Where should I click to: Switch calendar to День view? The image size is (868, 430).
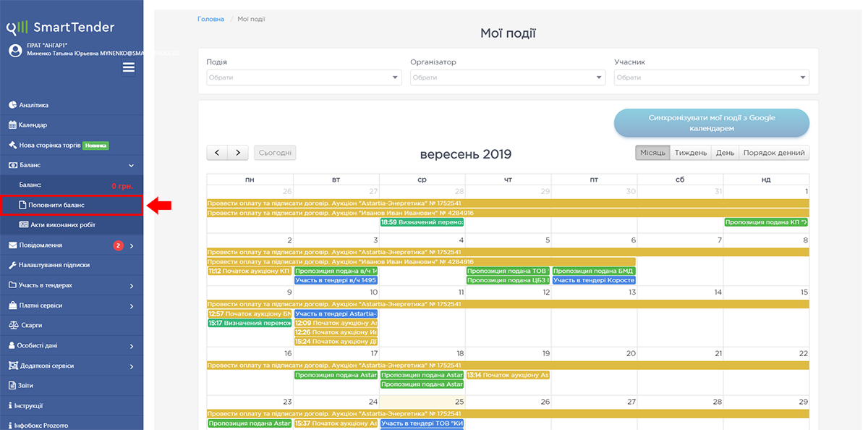point(725,153)
